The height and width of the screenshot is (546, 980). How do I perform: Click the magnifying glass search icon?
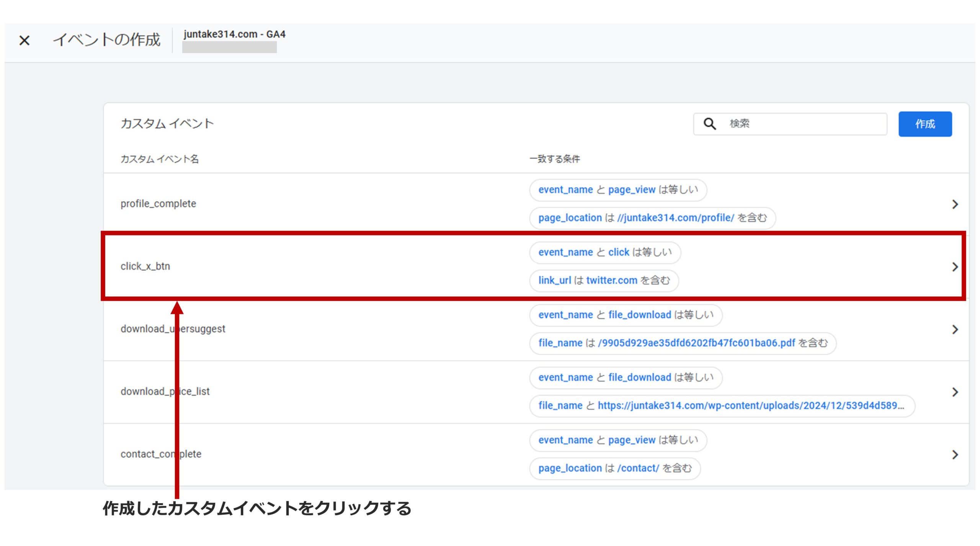(709, 124)
